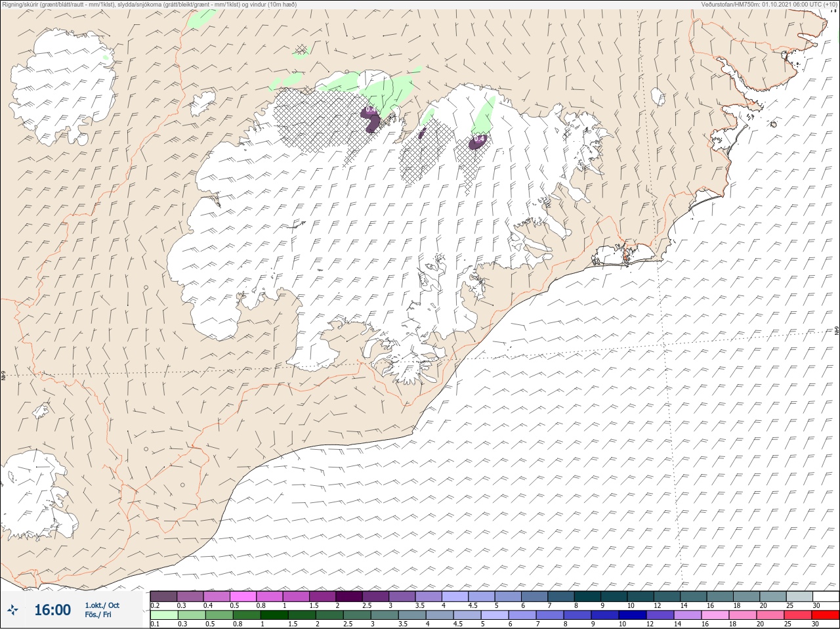Pick the pale green 0.1 swatch in the lower legend row
840x629 pixels.
point(163,615)
